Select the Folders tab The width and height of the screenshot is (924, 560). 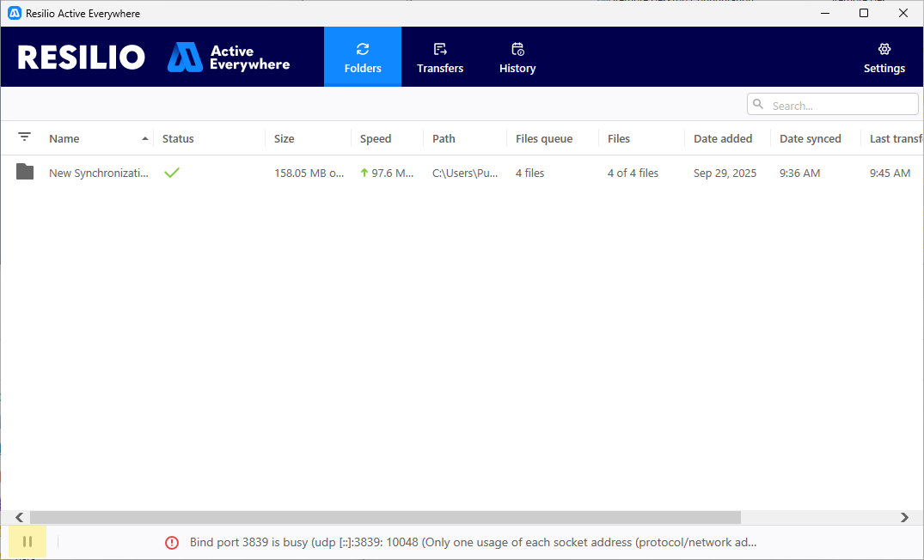[x=363, y=58]
